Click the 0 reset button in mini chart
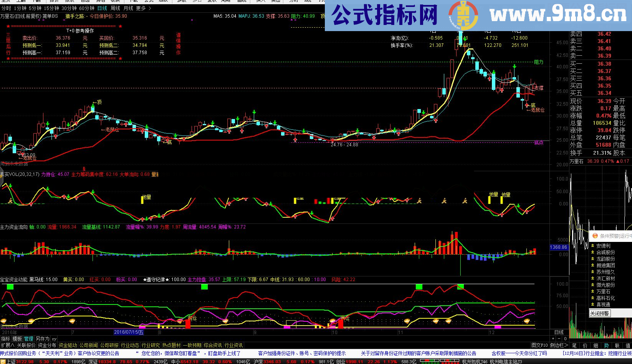This screenshot has width=632, height=364. click(x=565, y=339)
